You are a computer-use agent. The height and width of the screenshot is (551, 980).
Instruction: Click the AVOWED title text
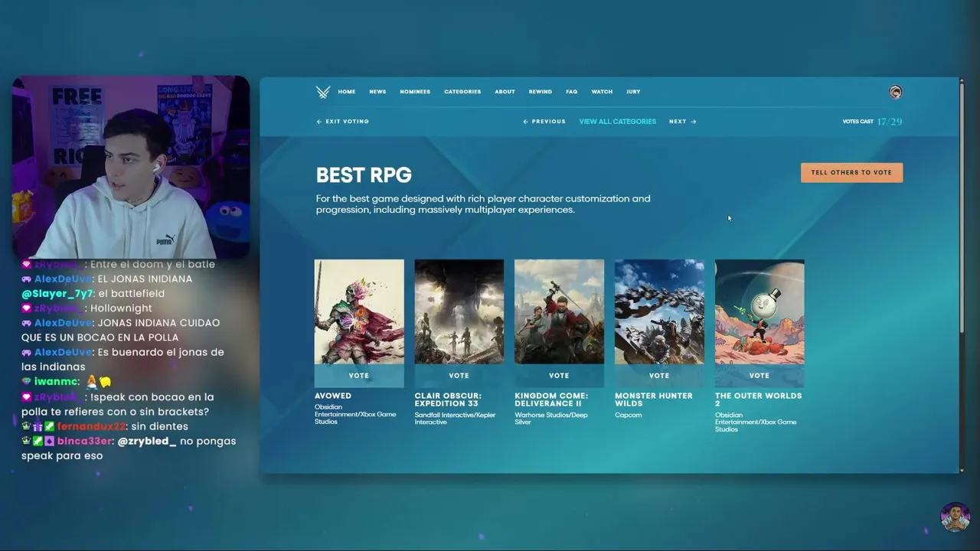click(x=333, y=396)
